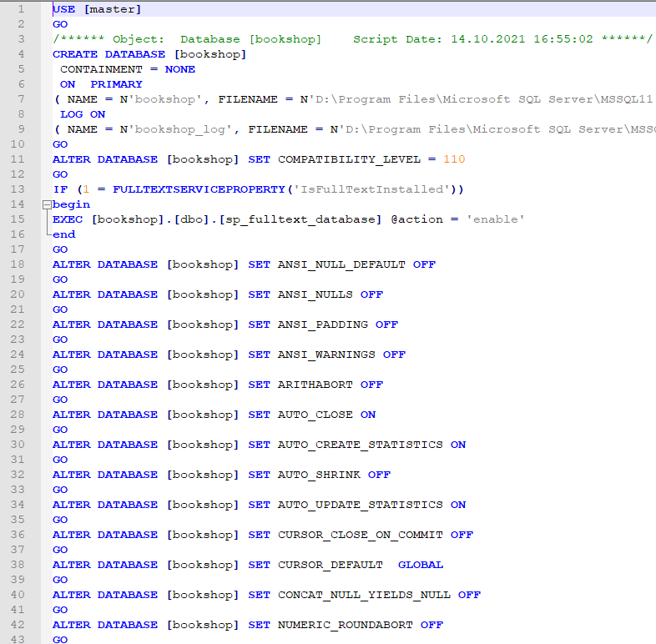Click the GO statement on line 17
The image size is (656, 644).
(60, 249)
